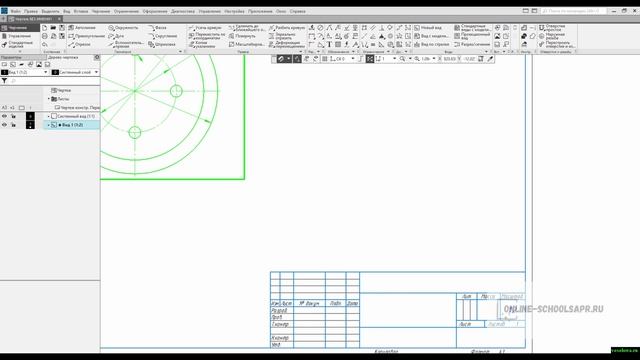640x360 pixels.
Task: Choose the Усечь кривую trim tool
Action: pyautogui.click(x=205, y=28)
